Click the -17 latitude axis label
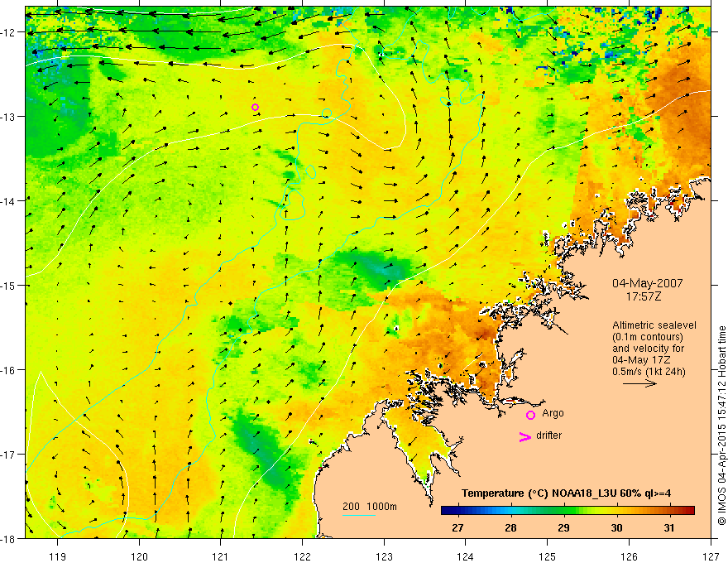The image size is (728, 563). [x=8, y=454]
